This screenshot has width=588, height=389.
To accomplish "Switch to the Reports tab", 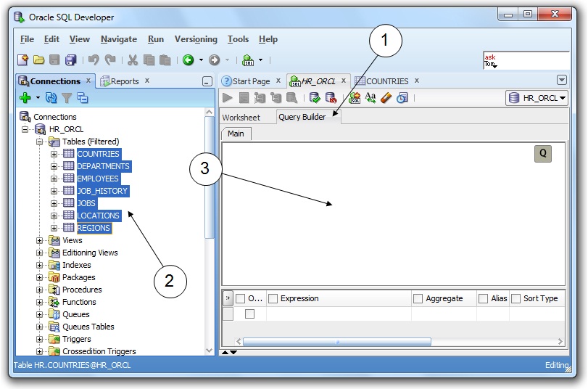I will tap(125, 81).
